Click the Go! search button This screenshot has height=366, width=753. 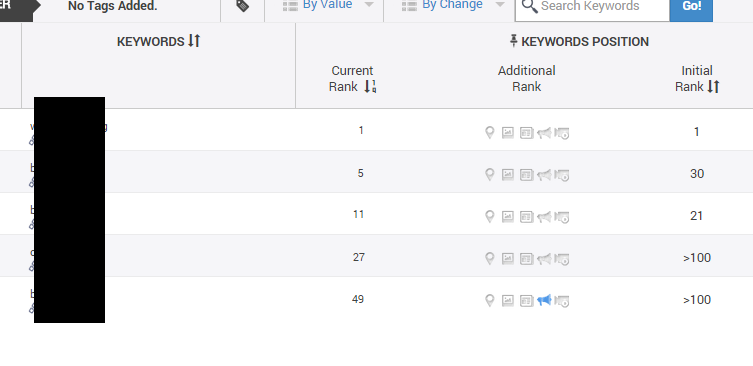[x=691, y=6]
